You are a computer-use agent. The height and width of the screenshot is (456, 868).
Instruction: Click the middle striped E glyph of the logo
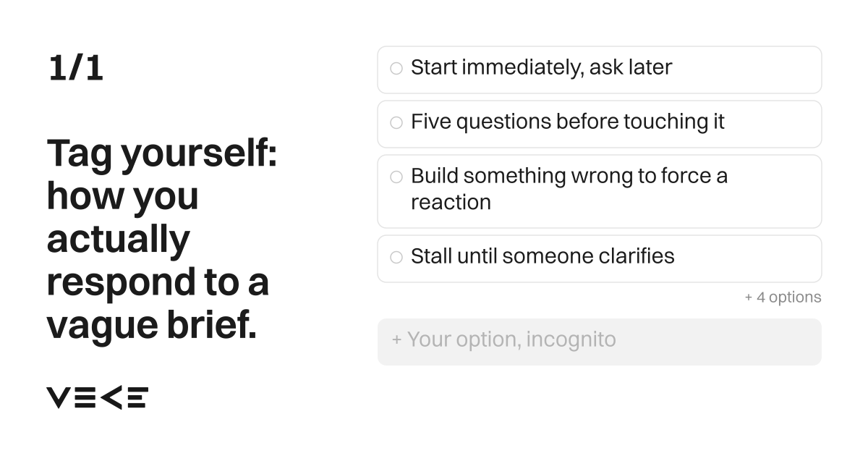85,397
